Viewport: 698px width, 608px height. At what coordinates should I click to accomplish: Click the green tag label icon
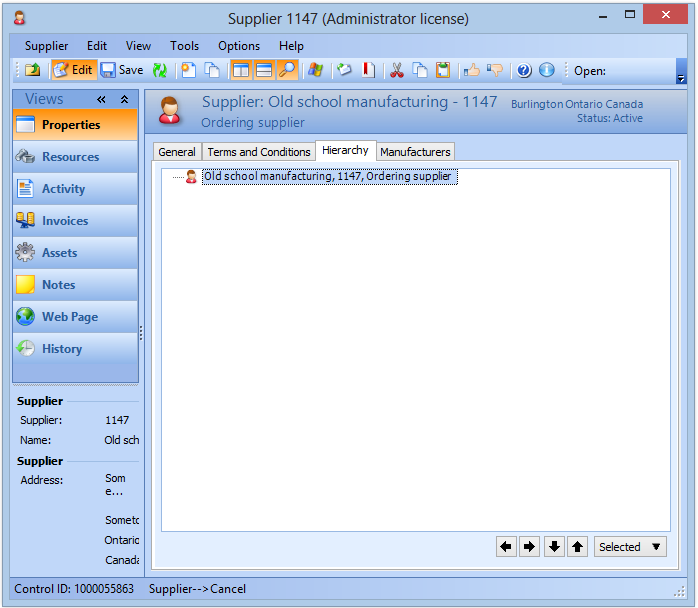344,70
